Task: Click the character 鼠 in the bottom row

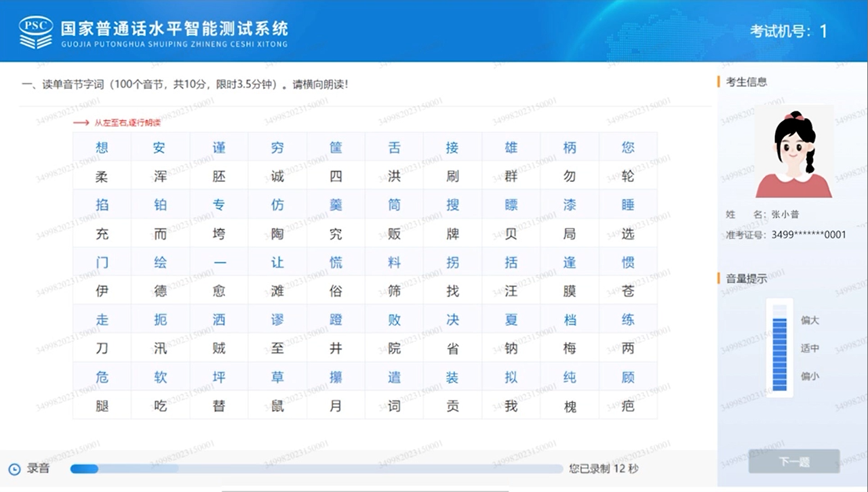Action: [x=277, y=406]
